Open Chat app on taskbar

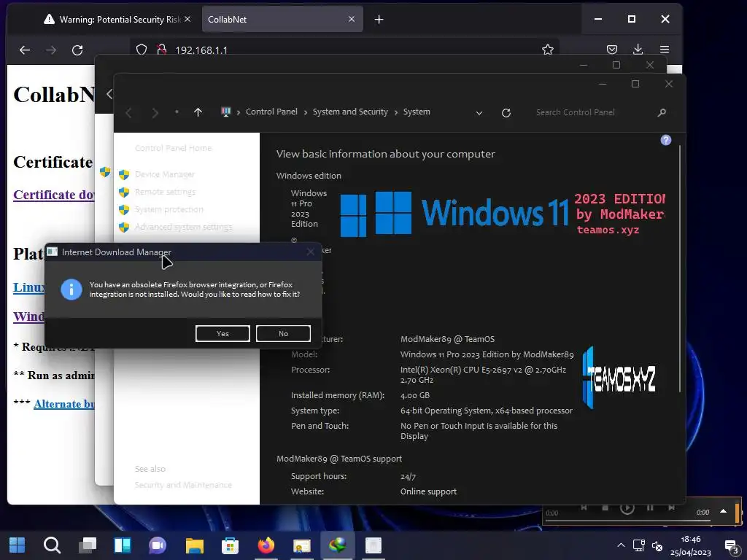(158, 545)
